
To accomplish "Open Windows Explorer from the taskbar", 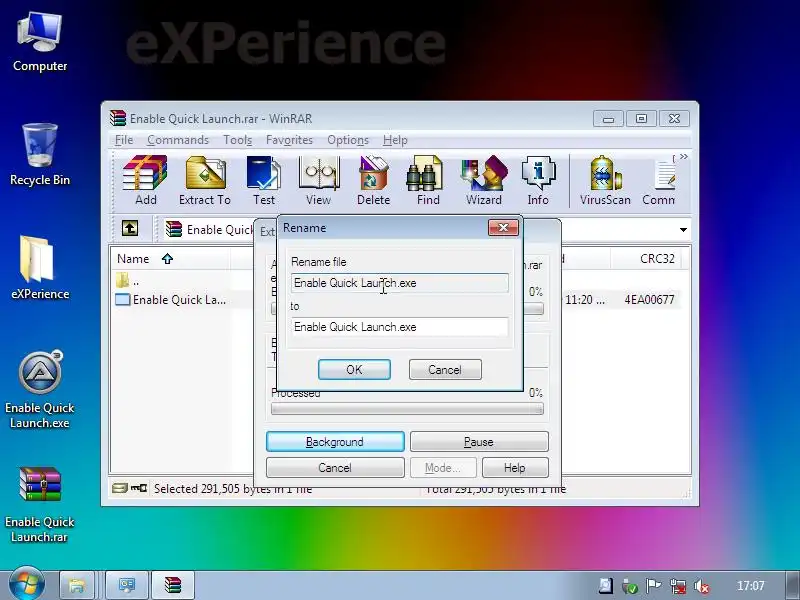I will tap(77, 585).
